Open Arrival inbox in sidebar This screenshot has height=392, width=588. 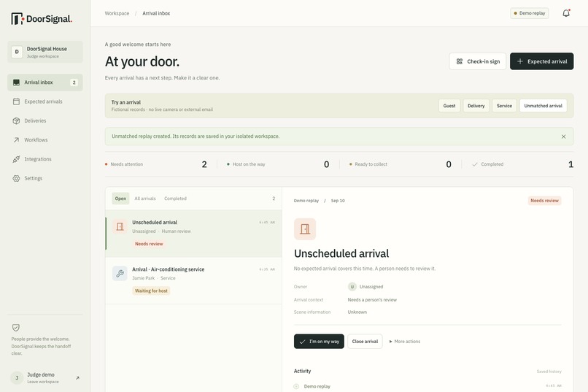(45, 82)
